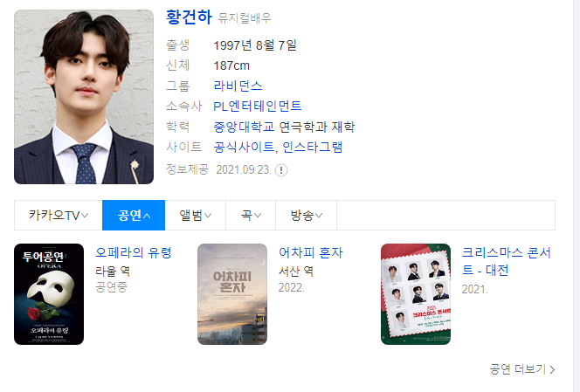This screenshot has height=392, width=580.
Task: Click the 오페라의 유령 poster thumbnail
Action: (49, 294)
